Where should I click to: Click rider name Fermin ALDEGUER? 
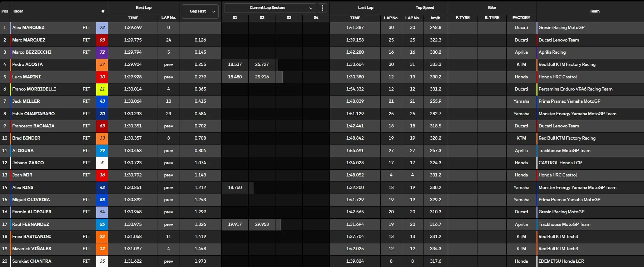coord(32,212)
